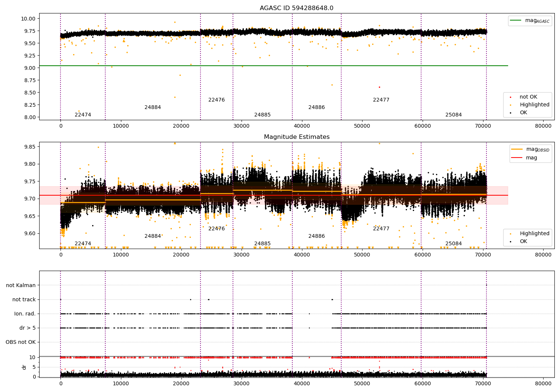Click the rotated 'dr' axis label

point(24,367)
